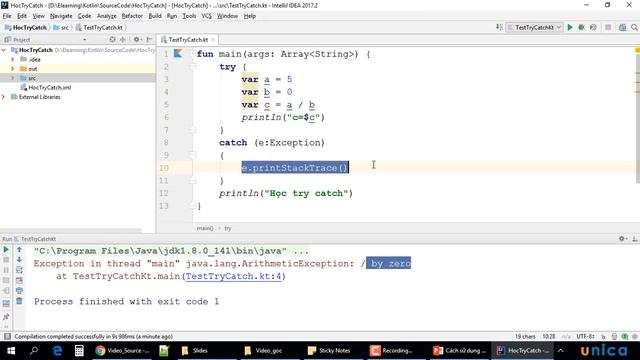Switch to the Chrome Video_Source taskbar window

pos(122,351)
